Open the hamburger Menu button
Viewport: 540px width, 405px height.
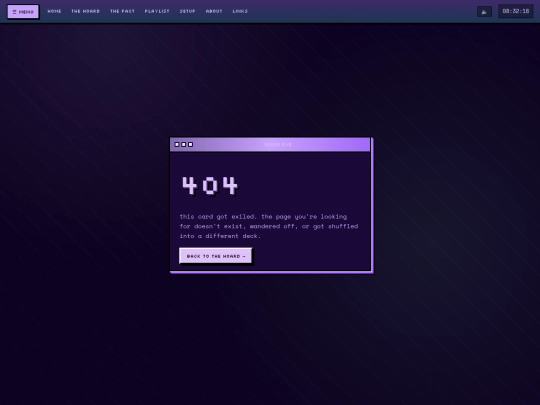point(23,12)
